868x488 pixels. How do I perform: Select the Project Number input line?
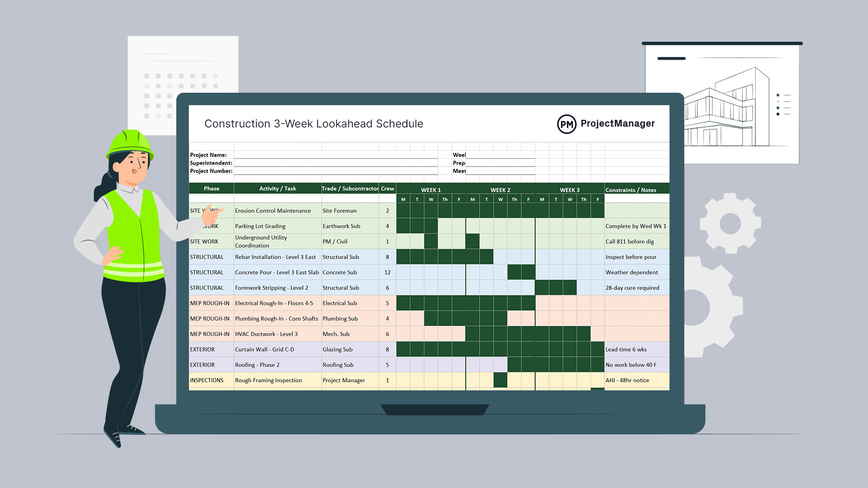coord(336,171)
